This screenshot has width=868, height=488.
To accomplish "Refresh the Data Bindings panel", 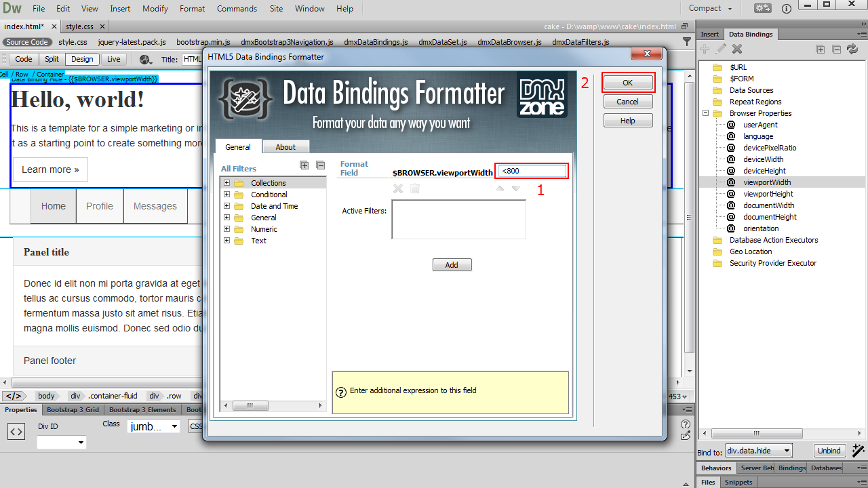I will coord(852,49).
